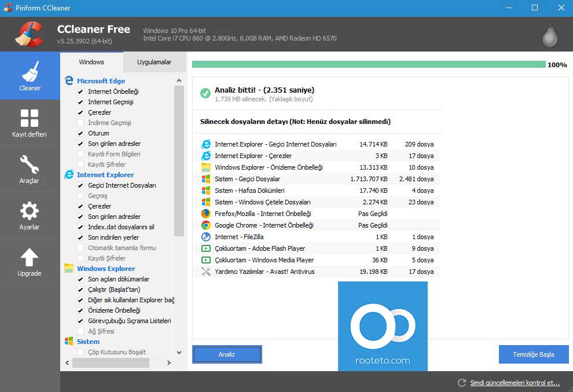
Task: Enable Internet Explorer Geçmiş checkbox
Action: (x=80, y=196)
